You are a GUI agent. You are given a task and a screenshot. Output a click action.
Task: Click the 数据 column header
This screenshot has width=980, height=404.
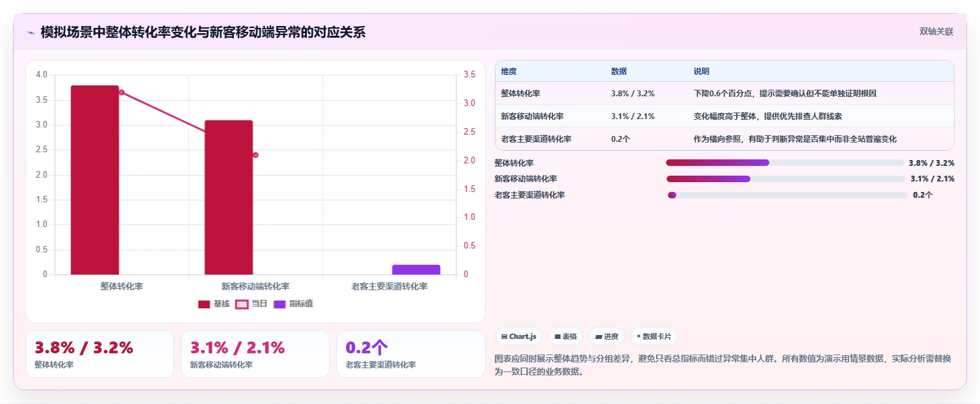point(619,72)
